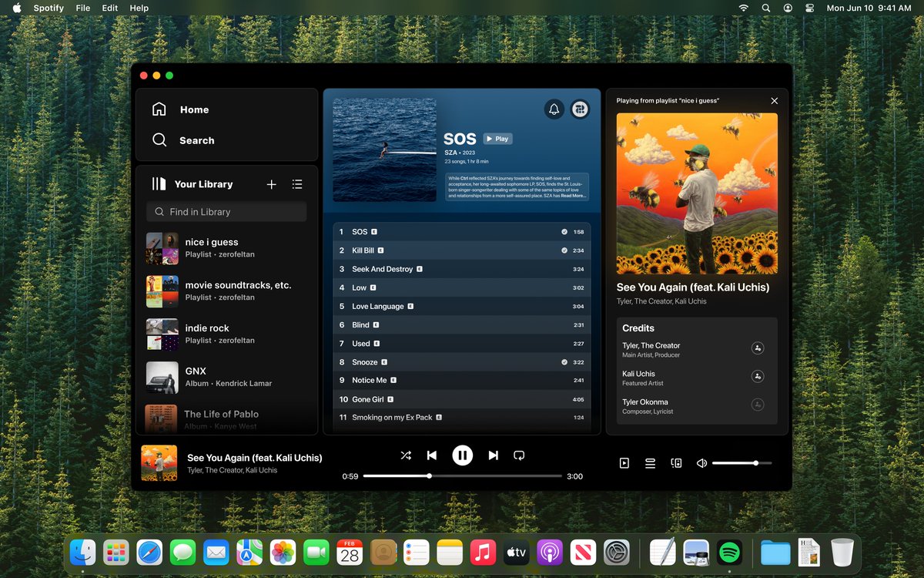Toggle repeat mode
The height and width of the screenshot is (578, 924).
pyautogui.click(x=519, y=455)
